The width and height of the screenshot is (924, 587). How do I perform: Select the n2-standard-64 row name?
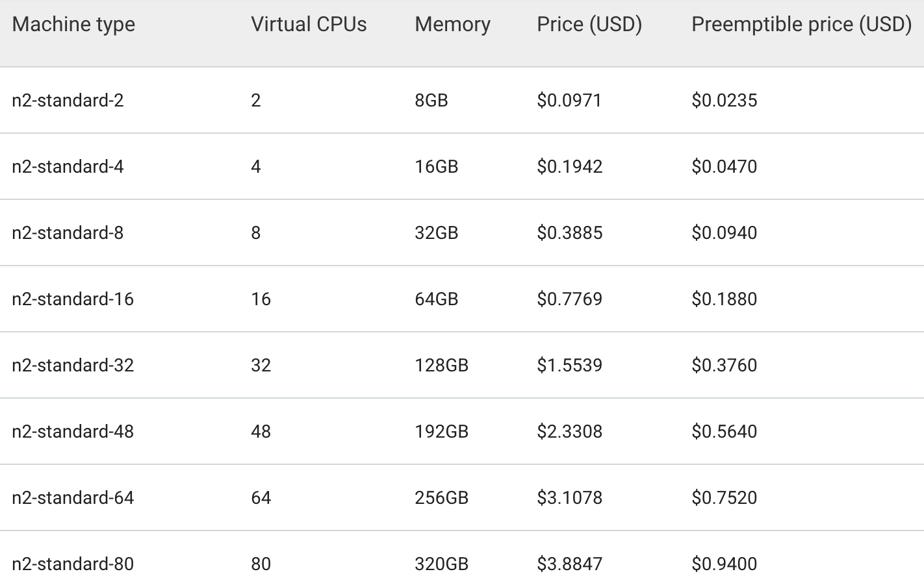(73, 498)
